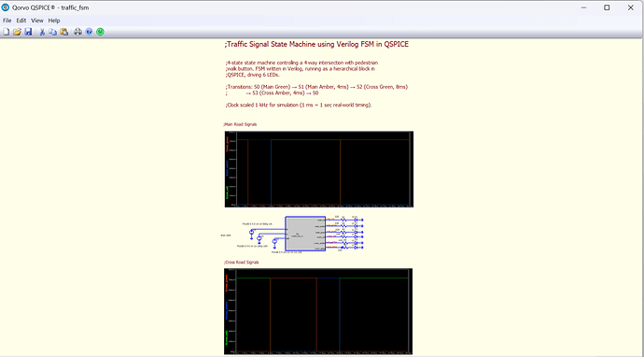This screenshot has height=357, width=644.
Task: Minimize the QSPICE window
Action: (x=583, y=7)
